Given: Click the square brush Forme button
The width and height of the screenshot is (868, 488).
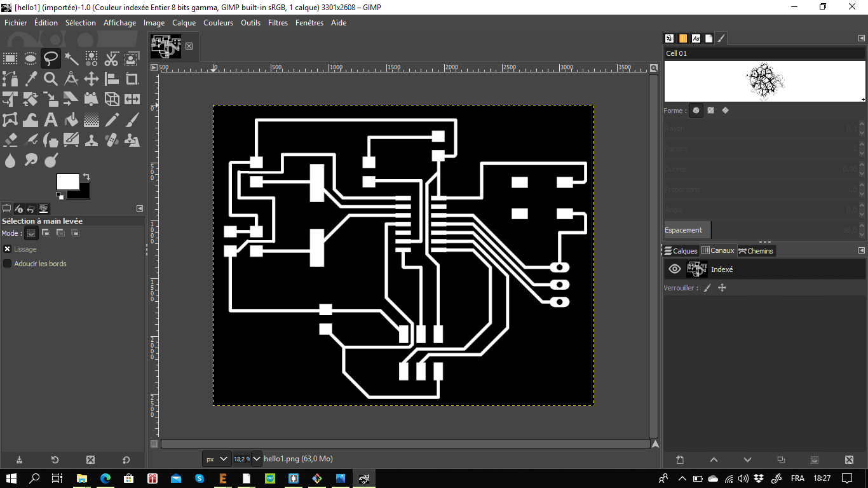Looking at the screenshot, I should pos(710,111).
